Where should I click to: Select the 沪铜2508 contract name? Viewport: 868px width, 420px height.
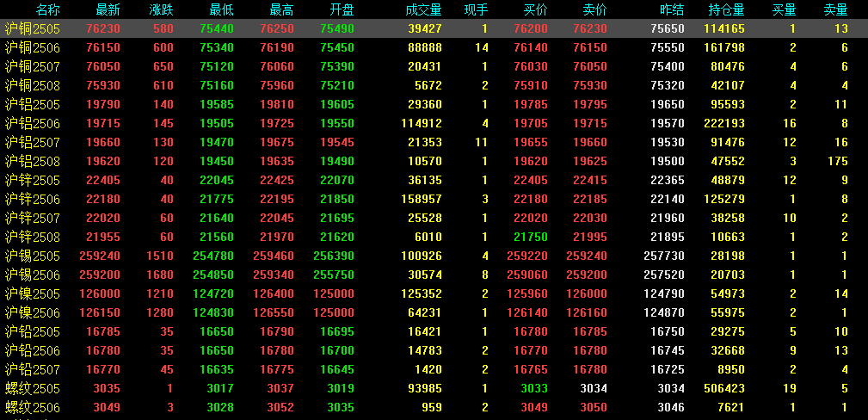32,85
